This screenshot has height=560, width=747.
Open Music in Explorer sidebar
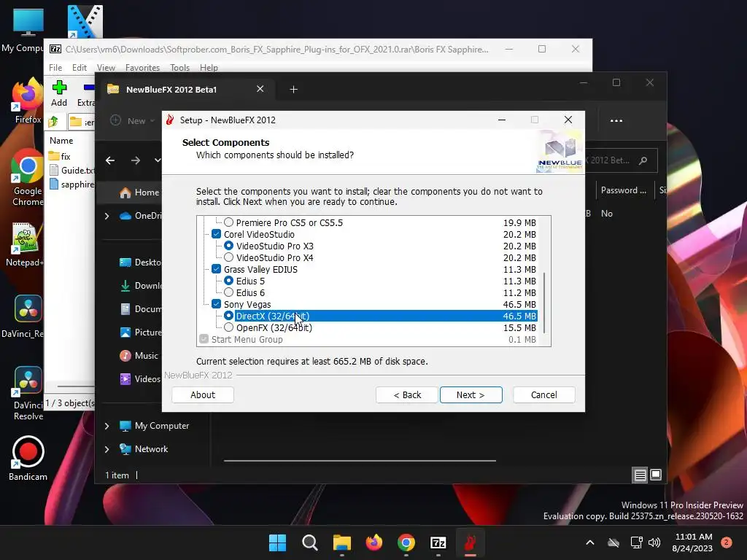point(139,356)
